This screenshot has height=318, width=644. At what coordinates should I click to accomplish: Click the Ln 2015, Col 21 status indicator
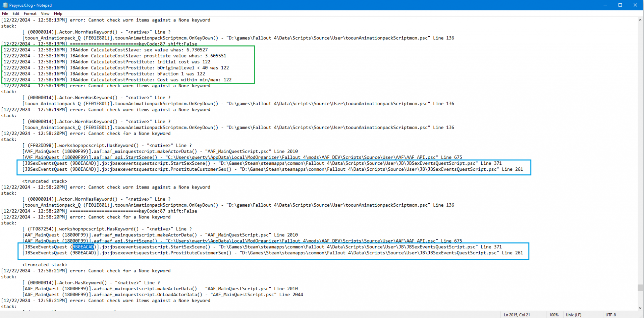pyautogui.click(x=517, y=315)
